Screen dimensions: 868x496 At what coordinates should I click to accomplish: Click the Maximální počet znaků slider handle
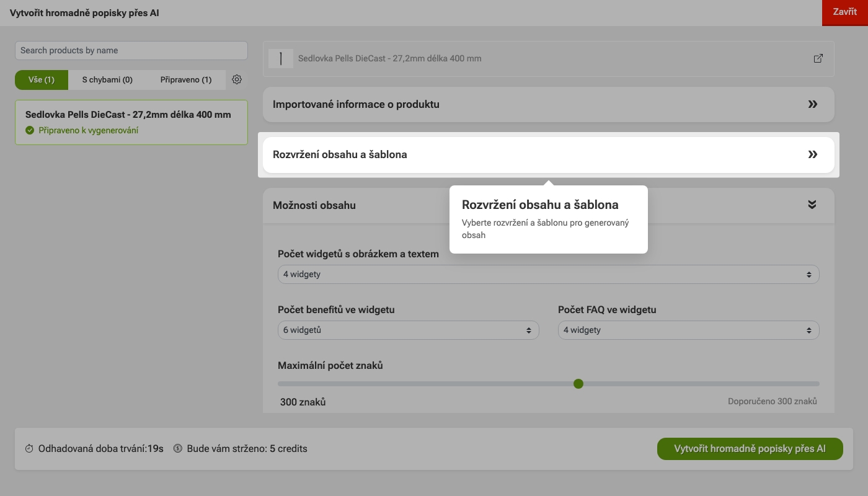tap(578, 384)
